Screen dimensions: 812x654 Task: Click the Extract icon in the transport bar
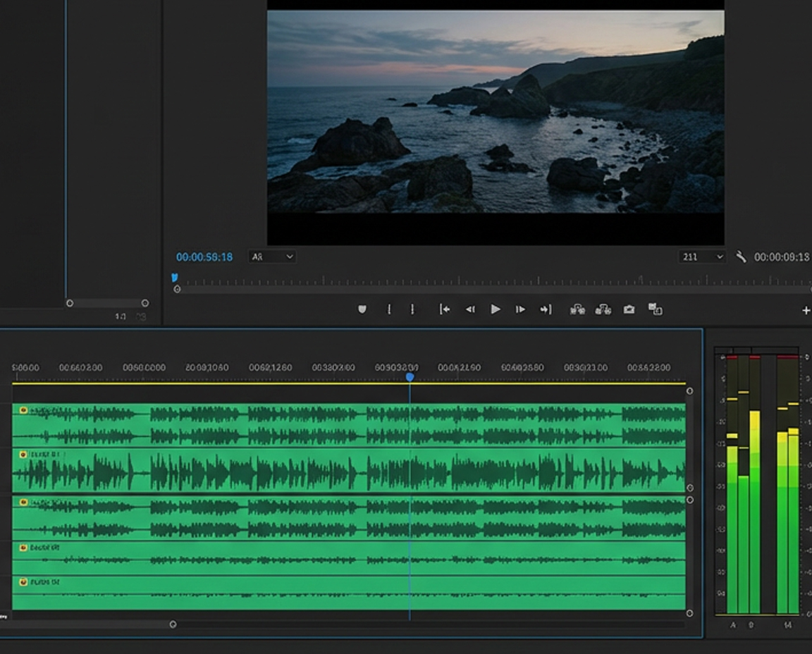(603, 309)
